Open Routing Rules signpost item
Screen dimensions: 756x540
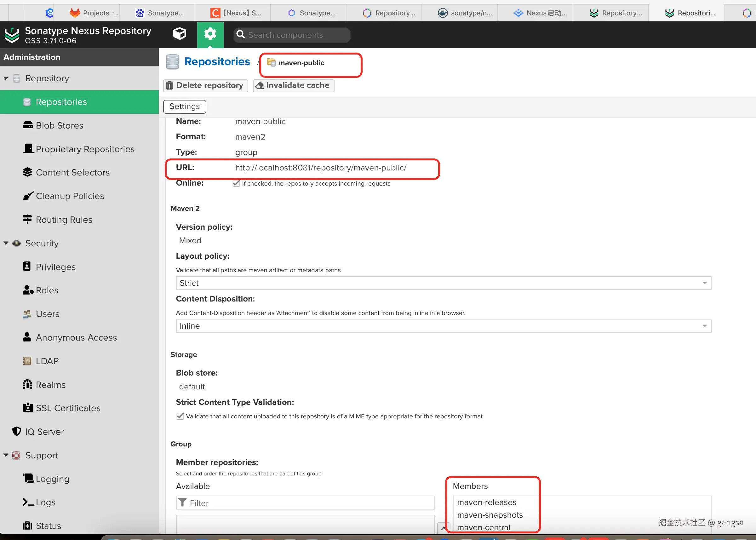click(64, 220)
